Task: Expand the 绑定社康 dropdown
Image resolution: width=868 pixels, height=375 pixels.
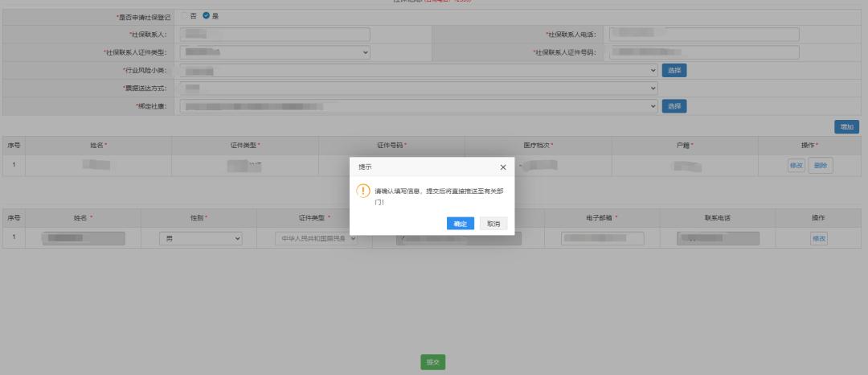Action: tap(418, 106)
